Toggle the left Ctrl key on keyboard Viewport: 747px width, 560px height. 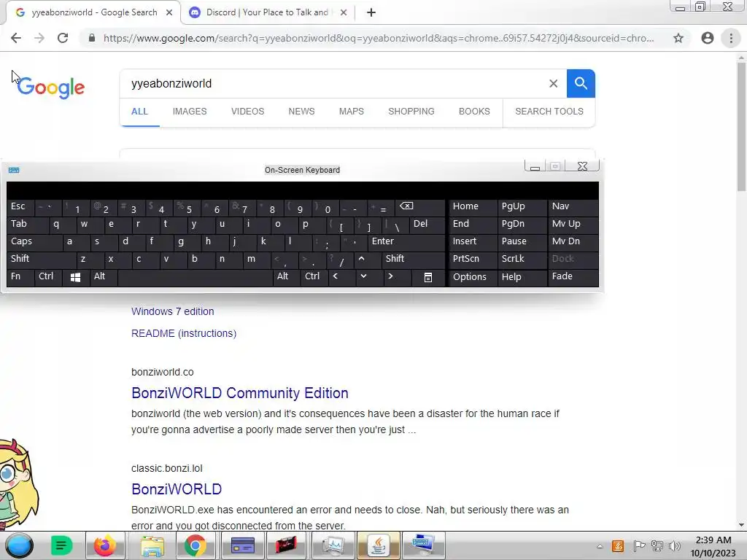[48, 276]
